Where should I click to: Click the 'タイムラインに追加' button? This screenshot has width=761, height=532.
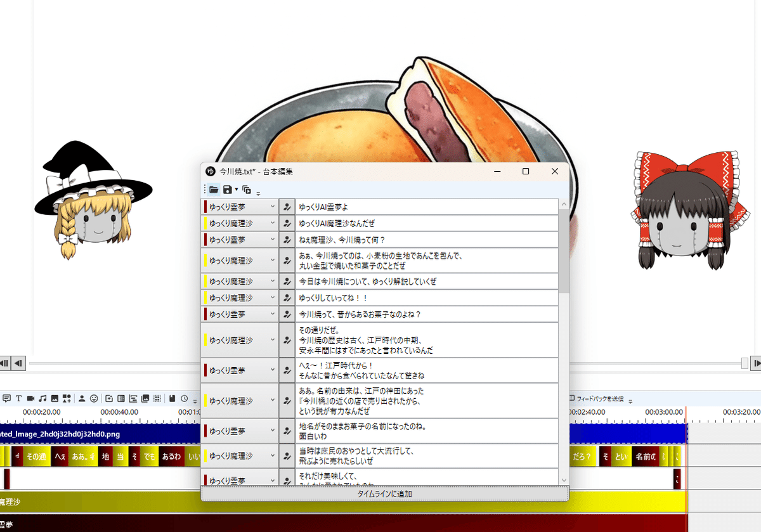pos(385,493)
